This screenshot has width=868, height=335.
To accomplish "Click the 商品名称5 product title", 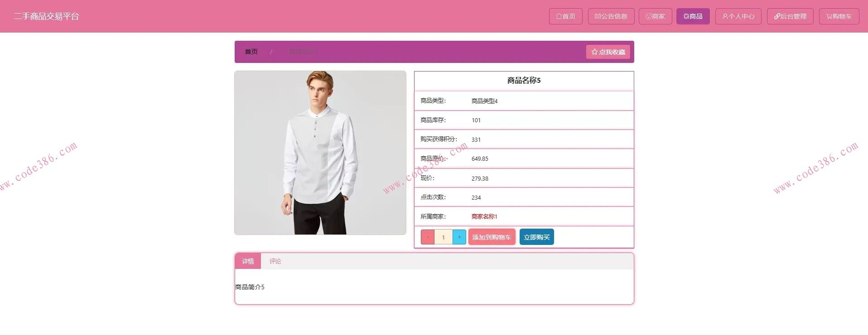I will coord(524,81).
